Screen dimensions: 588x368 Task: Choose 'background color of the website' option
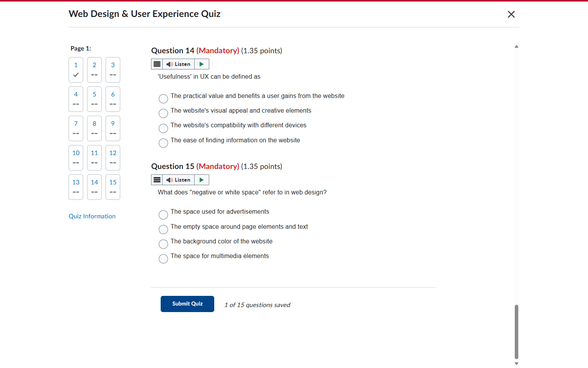pyautogui.click(x=163, y=244)
